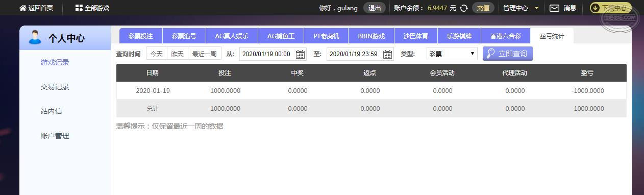Expand the 类型 彩票 dropdown
644x195 pixels.
(452, 54)
